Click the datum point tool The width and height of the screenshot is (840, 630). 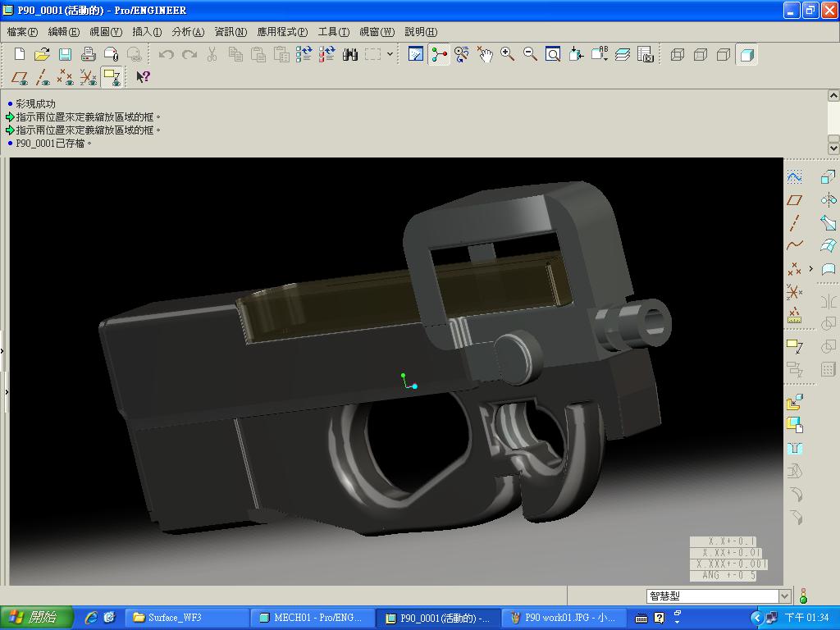pos(794,268)
